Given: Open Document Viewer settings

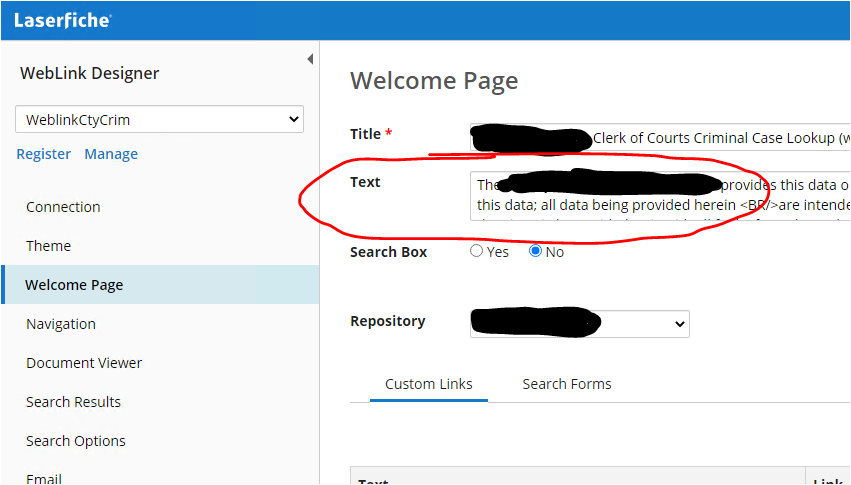Looking at the screenshot, I should [x=84, y=363].
